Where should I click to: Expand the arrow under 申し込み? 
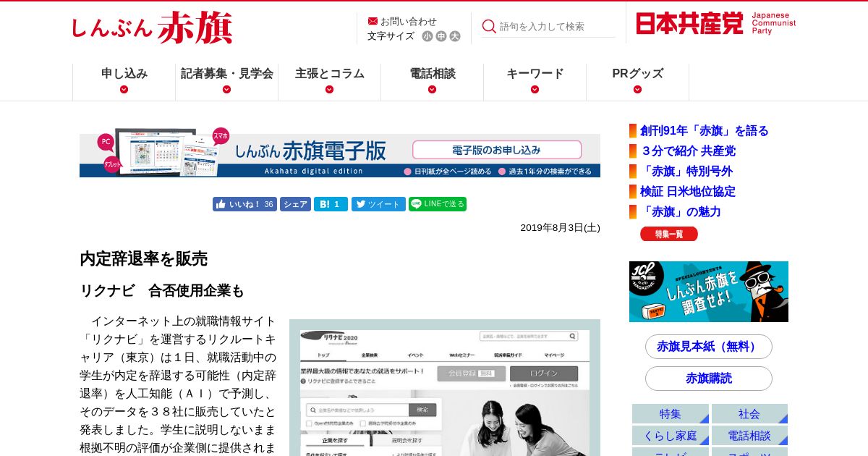click(124, 89)
